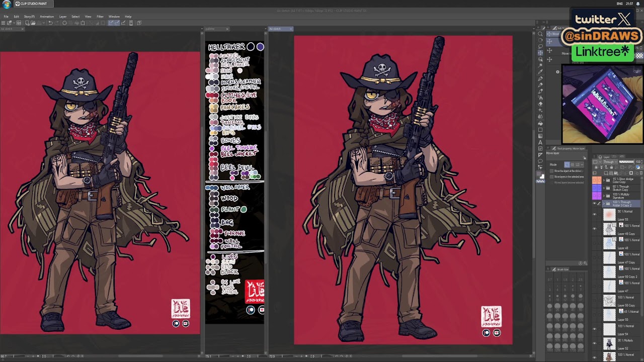Open the Filter menu
This screenshot has height=362, width=644.
click(100, 17)
